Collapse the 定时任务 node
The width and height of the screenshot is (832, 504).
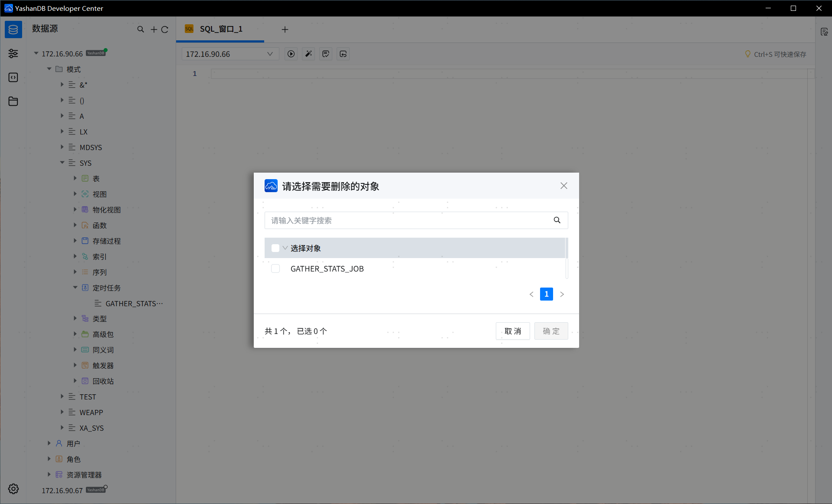75,288
